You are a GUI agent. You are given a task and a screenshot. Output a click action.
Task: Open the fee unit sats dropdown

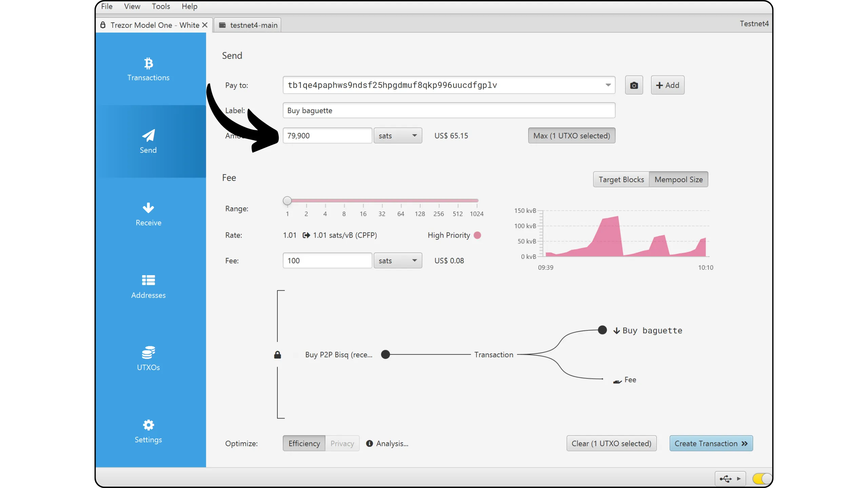pos(398,261)
